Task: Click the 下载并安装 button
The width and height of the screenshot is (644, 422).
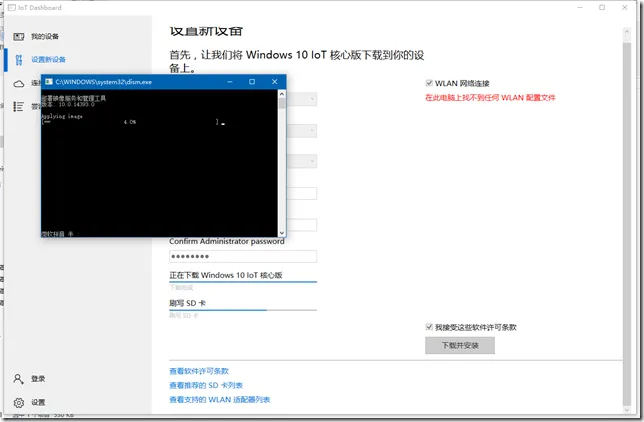Action: pos(460,345)
